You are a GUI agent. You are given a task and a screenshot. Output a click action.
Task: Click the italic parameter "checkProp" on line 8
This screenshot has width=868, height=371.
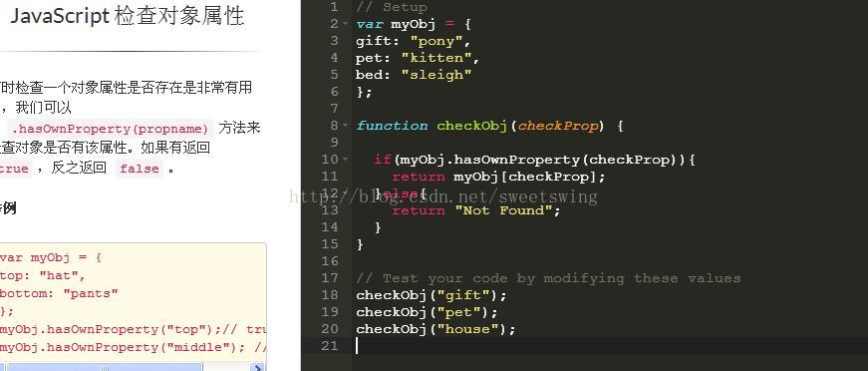[558, 126]
